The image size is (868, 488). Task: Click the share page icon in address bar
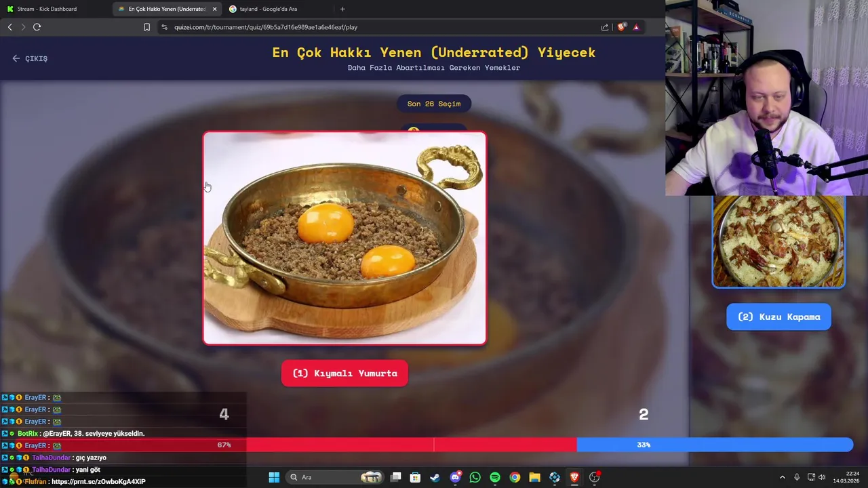pyautogui.click(x=605, y=27)
